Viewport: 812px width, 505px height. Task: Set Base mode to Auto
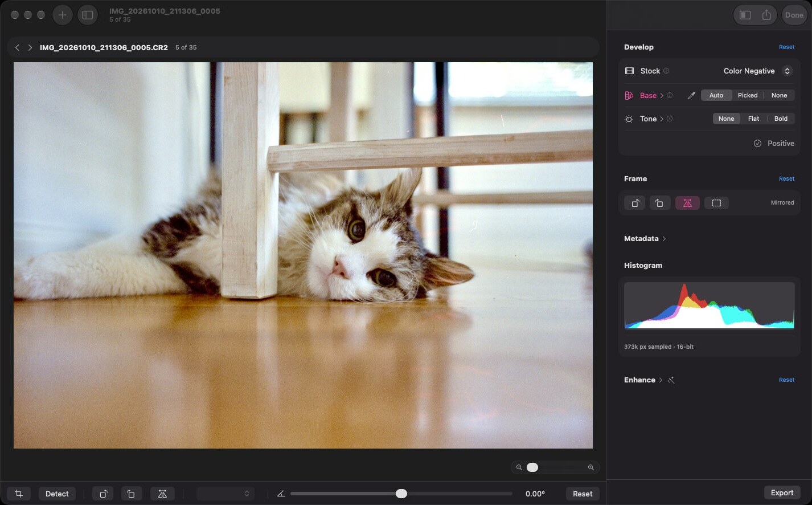(x=716, y=95)
